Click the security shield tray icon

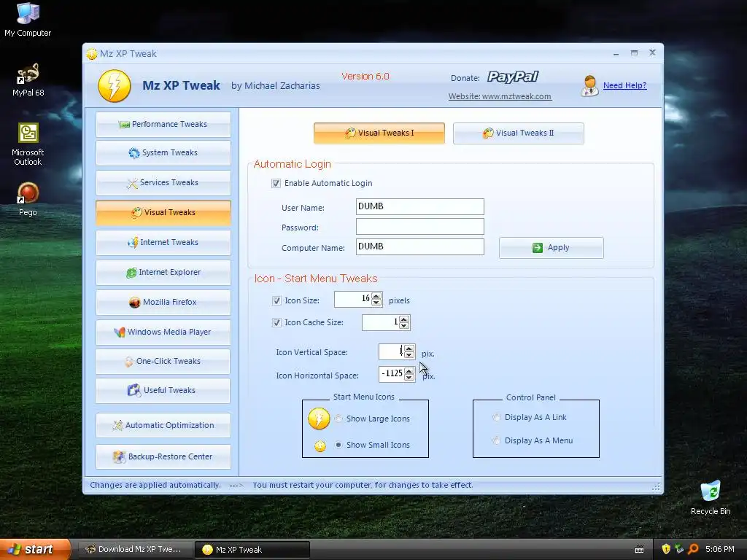coord(666,549)
